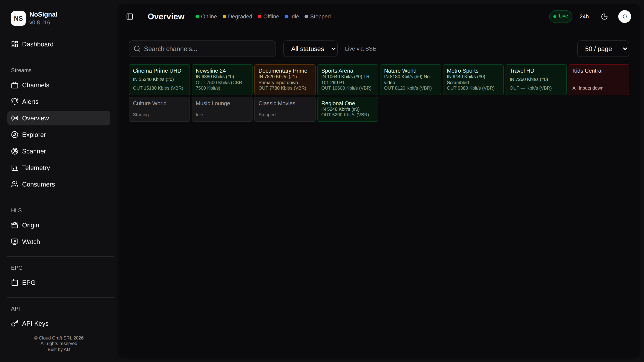Open the Nature World channel card
The image size is (644, 362).
[x=410, y=80]
